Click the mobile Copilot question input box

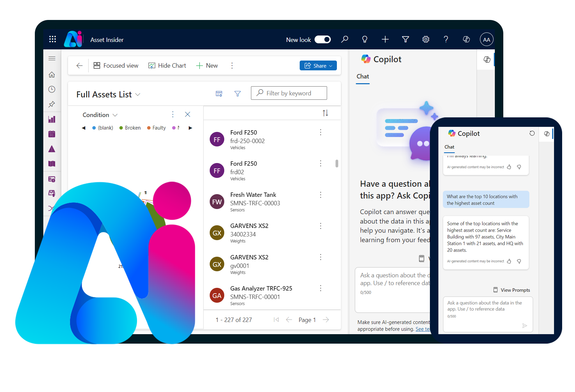coord(488,315)
